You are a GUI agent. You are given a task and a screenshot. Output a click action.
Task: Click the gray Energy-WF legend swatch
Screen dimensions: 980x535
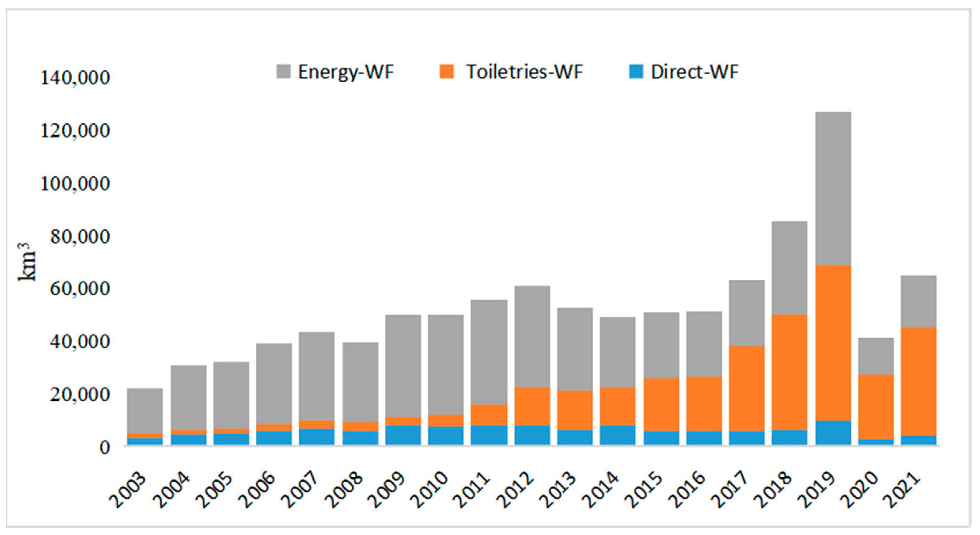tap(283, 71)
